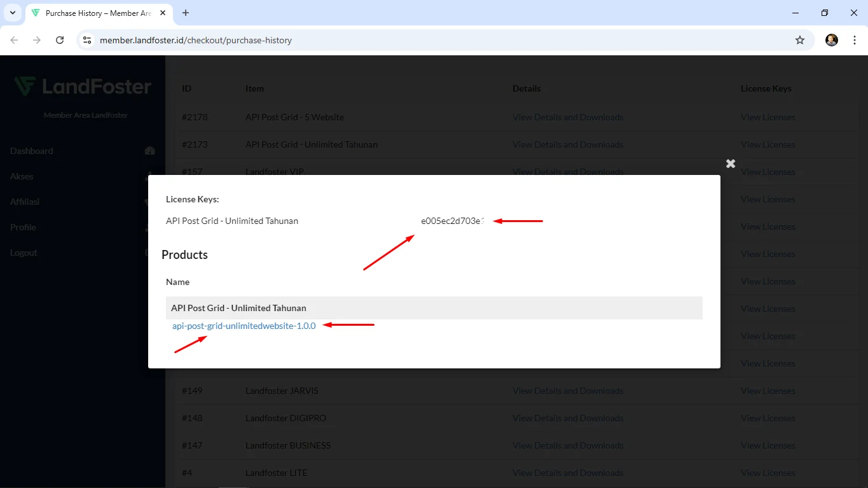Viewport: 868px width, 488px height.
Task: Expand Affiliasi in the sidebar
Action: [x=25, y=202]
